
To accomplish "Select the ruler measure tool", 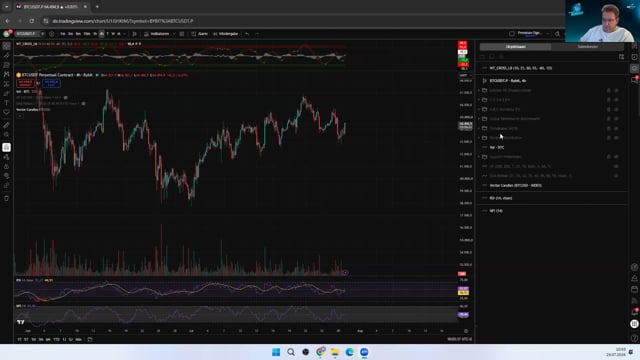I will 7,125.
